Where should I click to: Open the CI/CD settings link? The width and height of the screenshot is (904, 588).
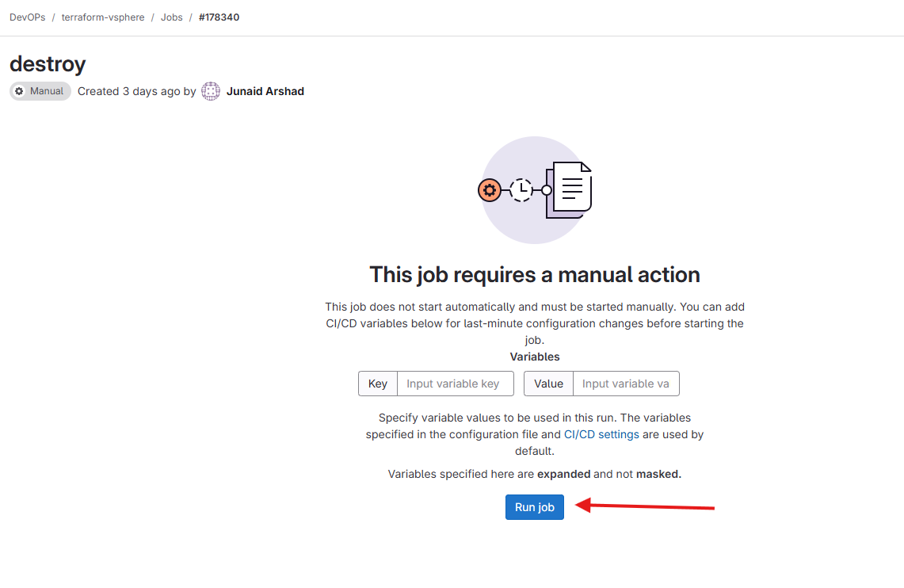point(601,434)
